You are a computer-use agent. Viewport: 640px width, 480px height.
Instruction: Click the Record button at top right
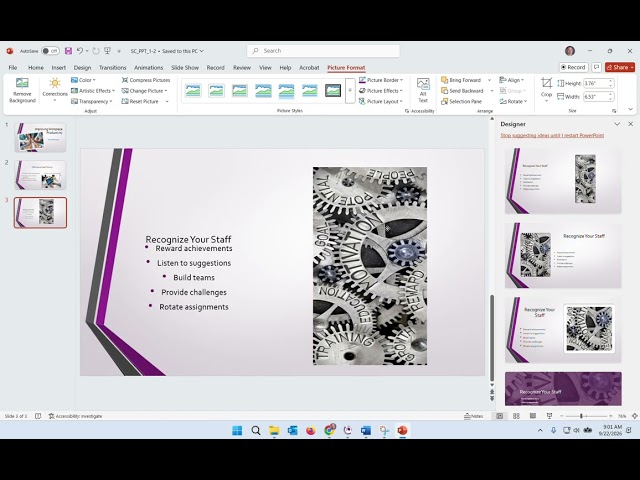(x=573, y=67)
